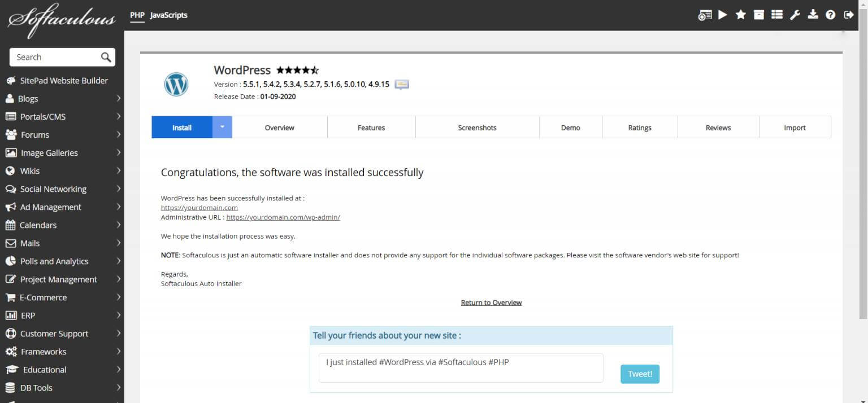Open the wp-admin administrative URL link
This screenshot has width=868, height=403.
283,217
